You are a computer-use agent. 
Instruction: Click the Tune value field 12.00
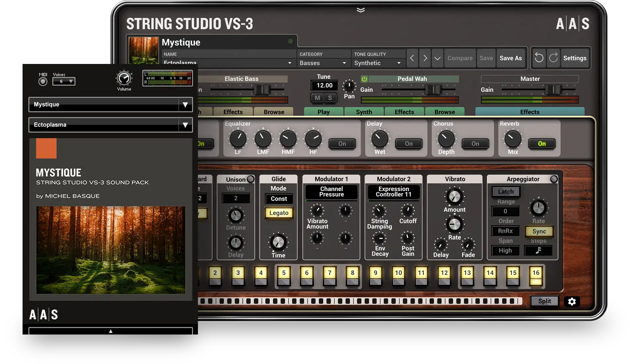coord(324,85)
